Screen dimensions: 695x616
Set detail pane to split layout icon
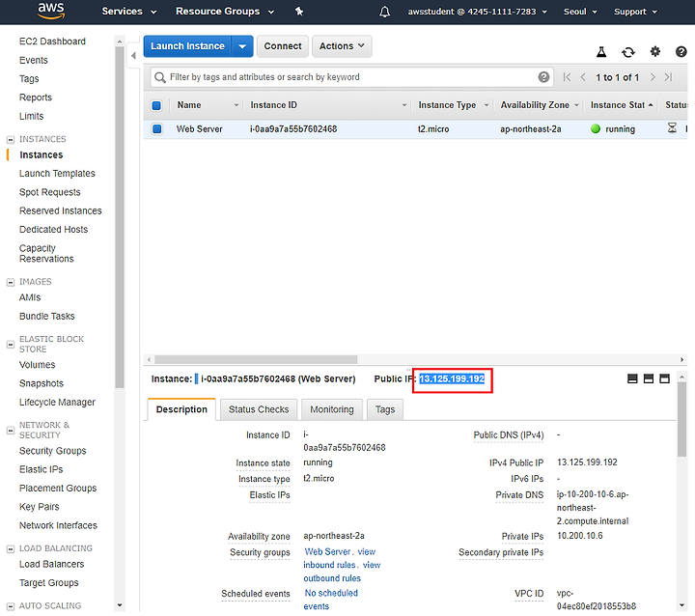point(649,378)
